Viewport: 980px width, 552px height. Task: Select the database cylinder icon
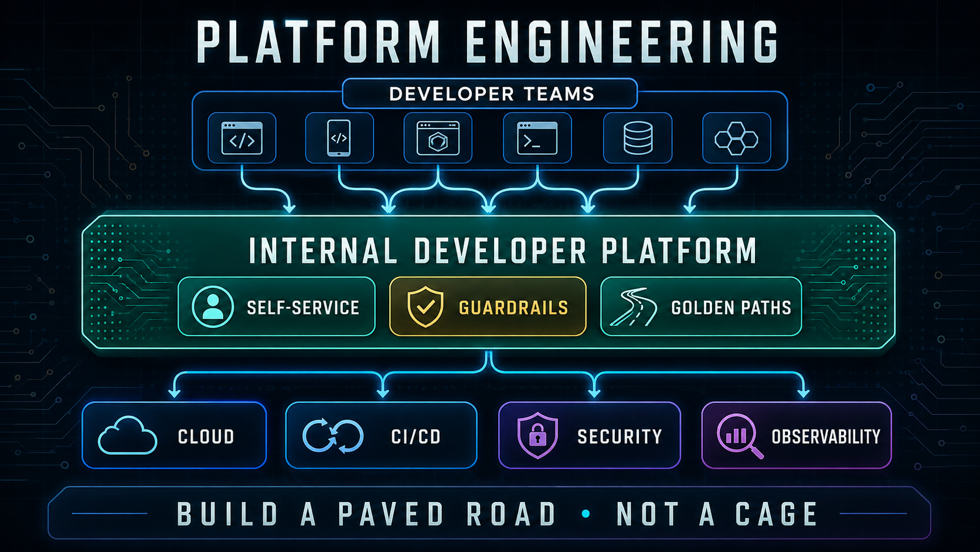638,138
